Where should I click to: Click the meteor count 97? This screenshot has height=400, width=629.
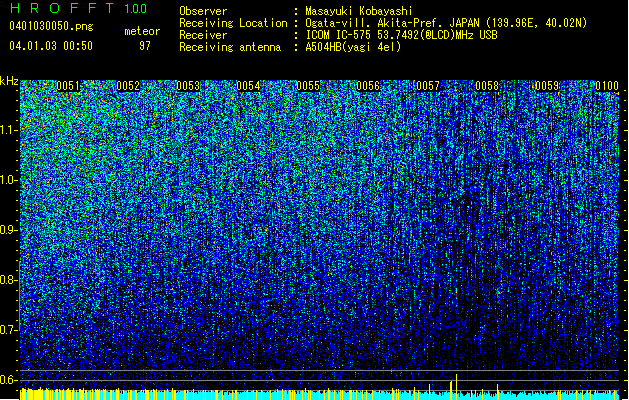click(x=145, y=46)
